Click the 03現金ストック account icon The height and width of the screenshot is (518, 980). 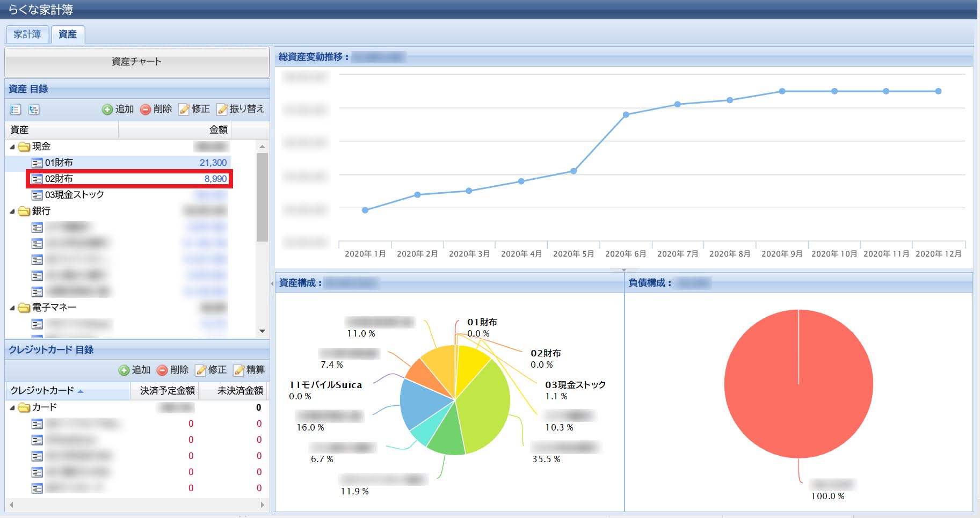pos(37,195)
